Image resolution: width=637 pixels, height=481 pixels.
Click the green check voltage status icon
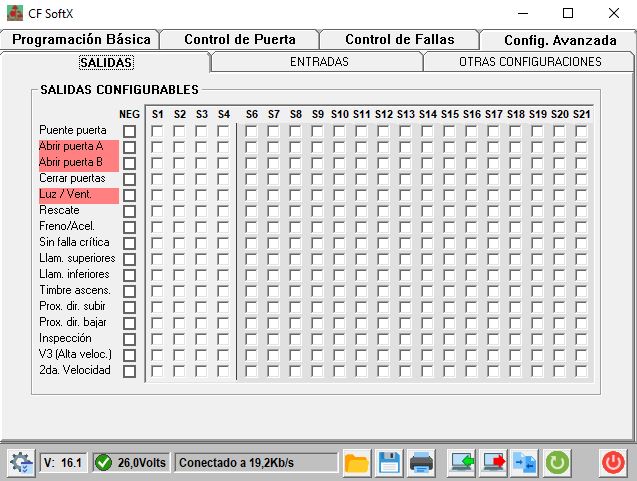(x=103, y=462)
